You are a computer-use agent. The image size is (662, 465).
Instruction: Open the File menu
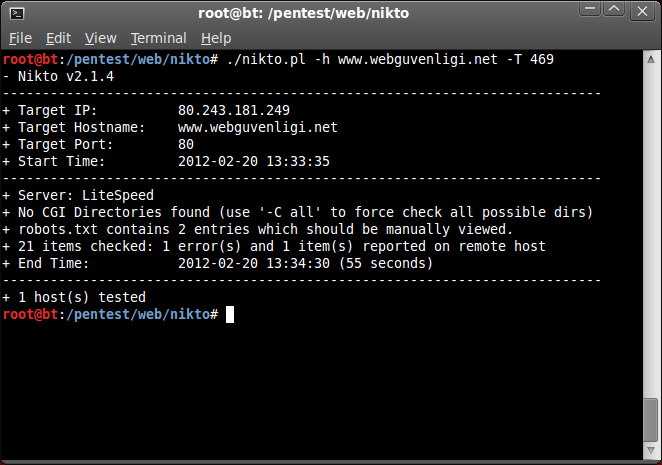click(x=21, y=38)
